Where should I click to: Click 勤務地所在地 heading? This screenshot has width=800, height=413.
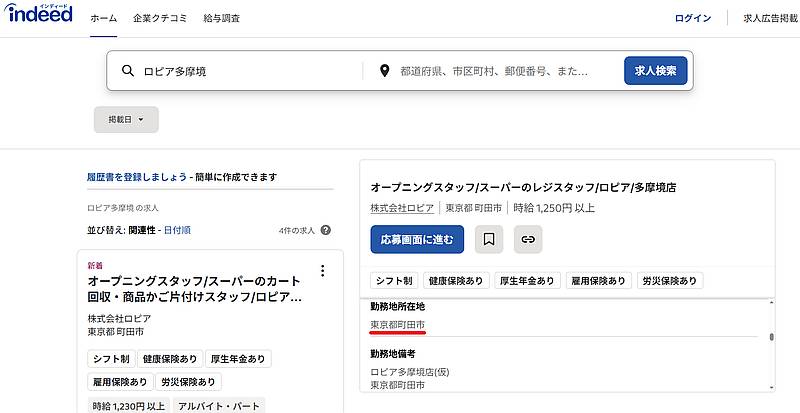tap(397, 306)
